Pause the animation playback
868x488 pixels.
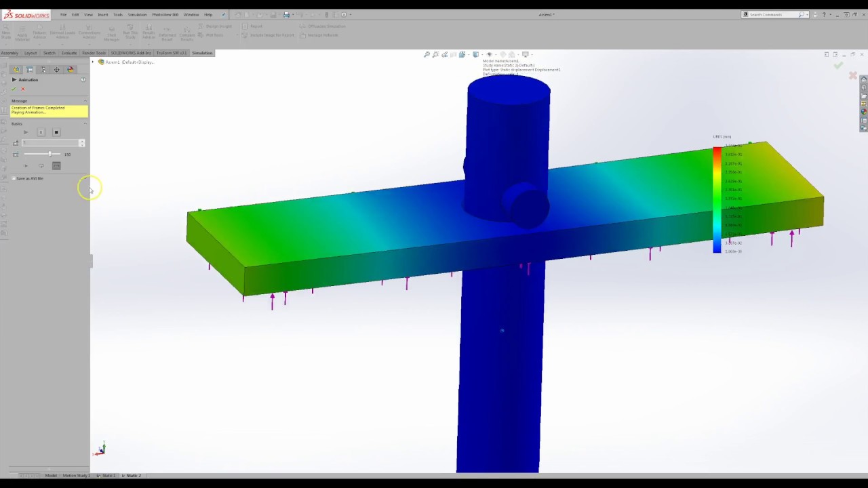(x=41, y=132)
